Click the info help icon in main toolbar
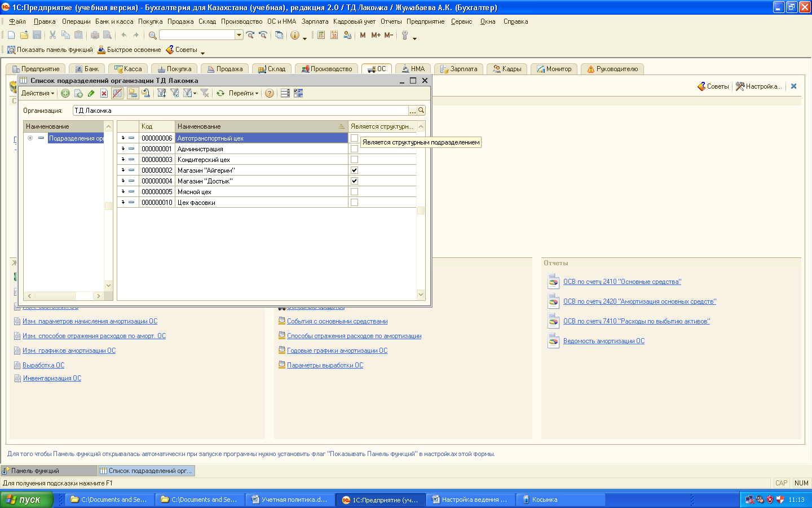Viewport: 812px width, 508px height. click(x=295, y=35)
